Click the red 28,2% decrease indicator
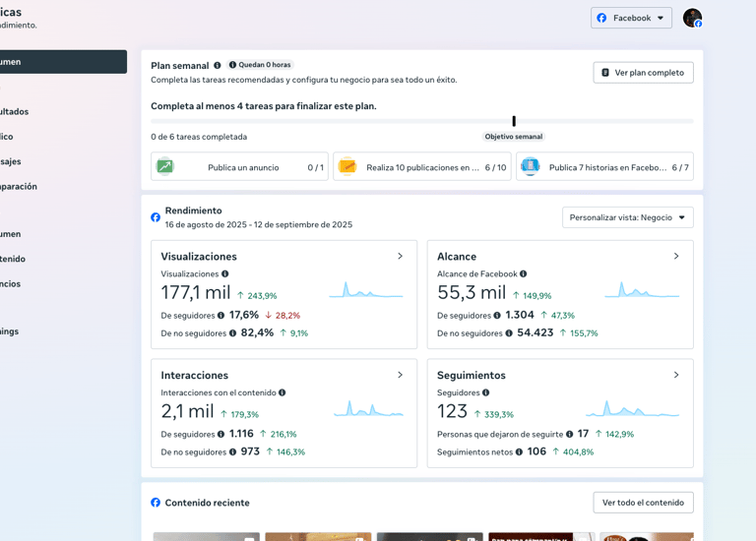 tap(283, 316)
